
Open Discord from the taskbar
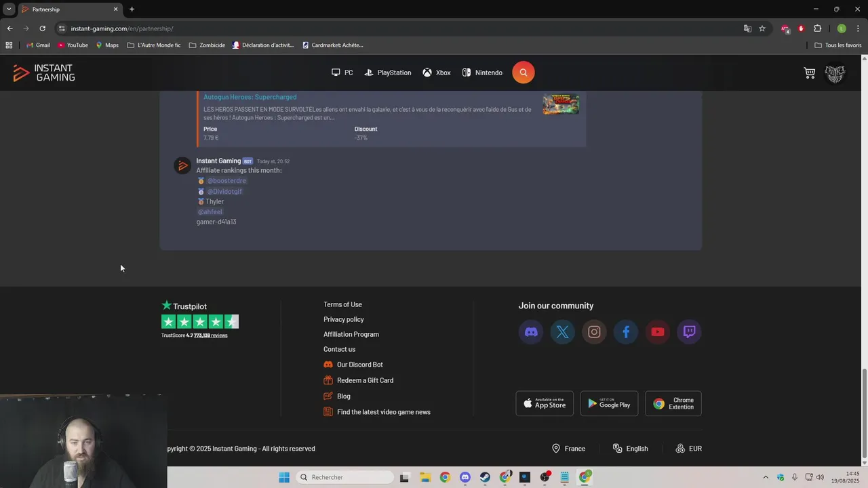465,477
